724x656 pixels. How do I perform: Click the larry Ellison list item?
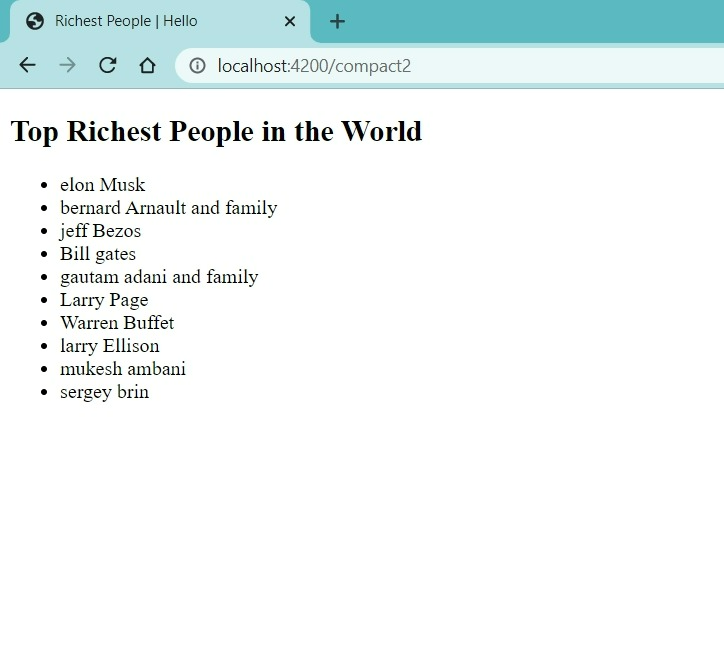tap(109, 346)
